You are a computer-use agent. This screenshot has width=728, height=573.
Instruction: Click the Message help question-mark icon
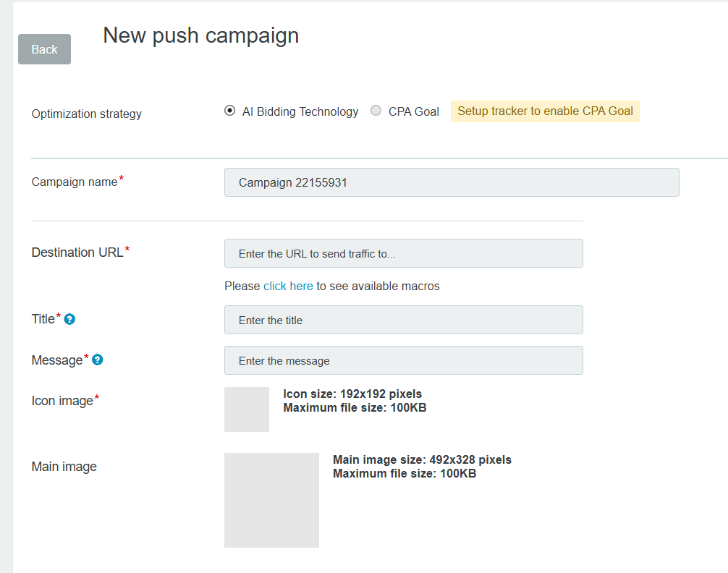click(x=98, y=360)
